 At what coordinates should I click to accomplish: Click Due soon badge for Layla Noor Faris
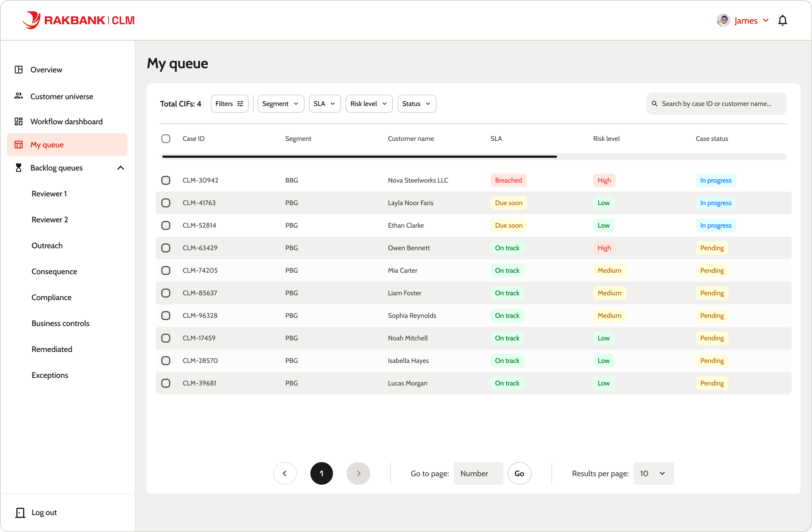click(x=509, y=203)
